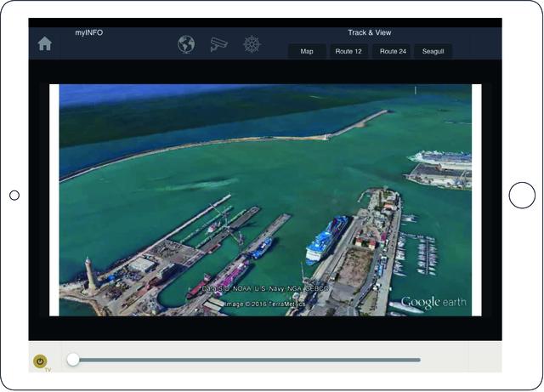Tap the Home icon in the top bar
The width and height of the screenshot is (544, 392).
(44, 44)
